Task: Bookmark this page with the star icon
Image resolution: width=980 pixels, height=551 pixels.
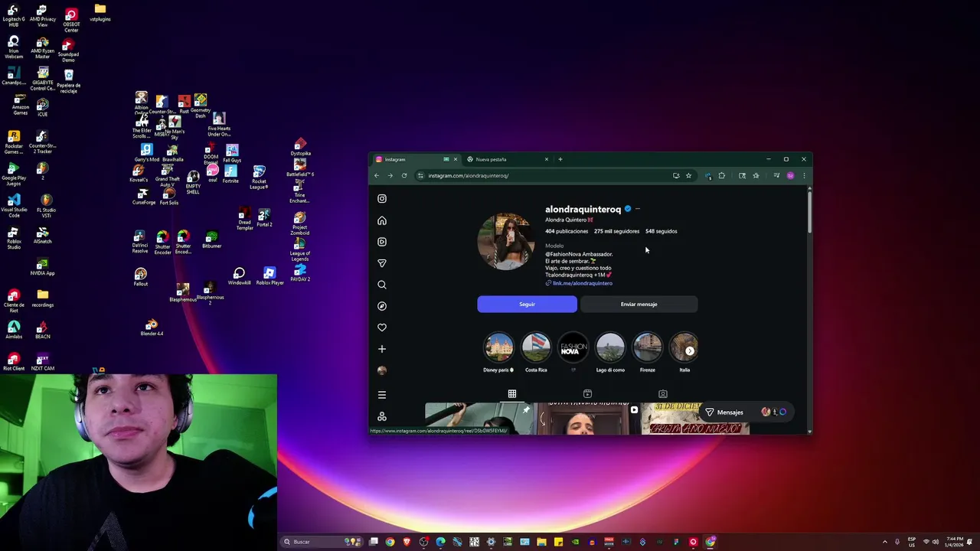Action: (x=688, y=175)
